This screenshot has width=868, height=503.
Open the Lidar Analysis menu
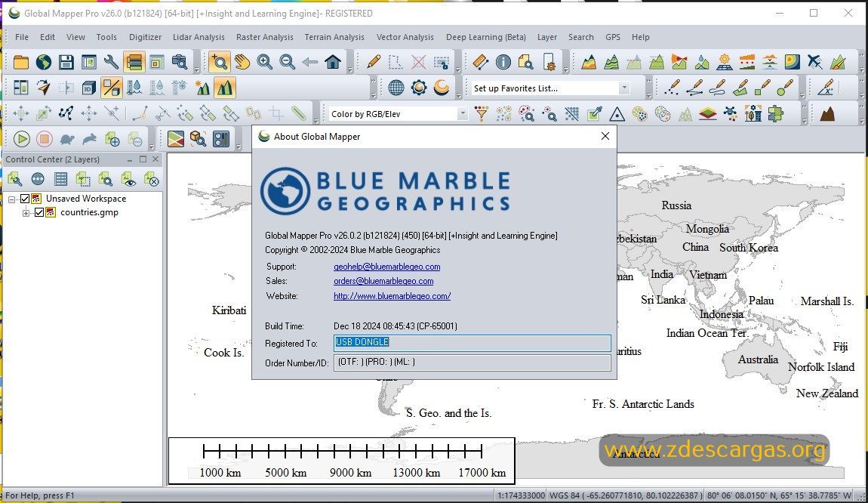[x=199, y=37]
